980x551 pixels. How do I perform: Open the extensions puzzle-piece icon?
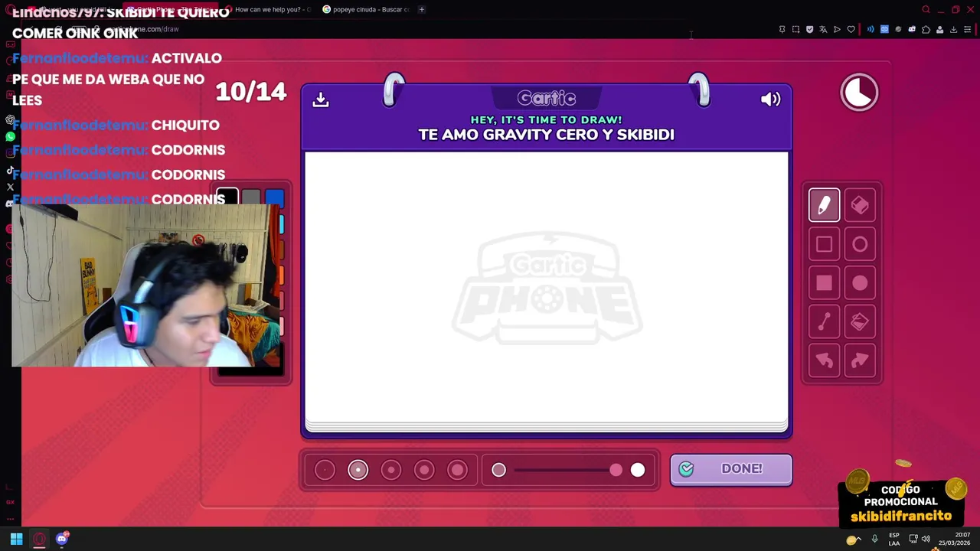pos(926,29)
